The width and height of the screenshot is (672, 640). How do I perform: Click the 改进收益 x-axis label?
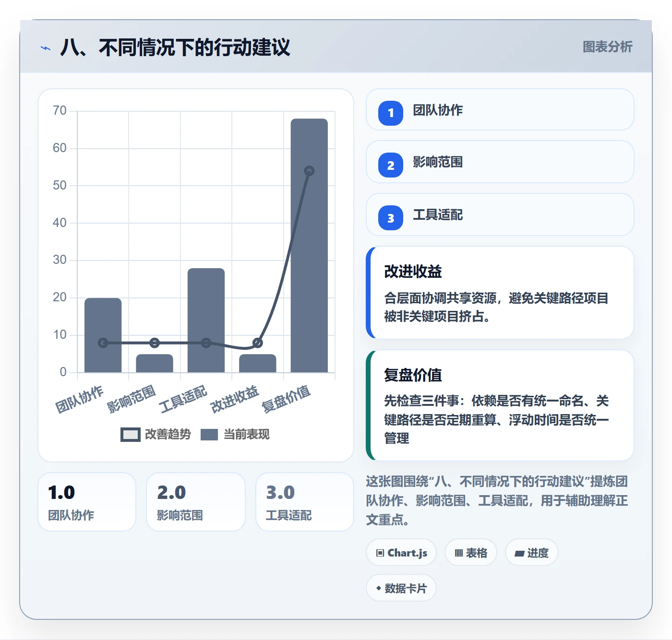coord(235,399)
